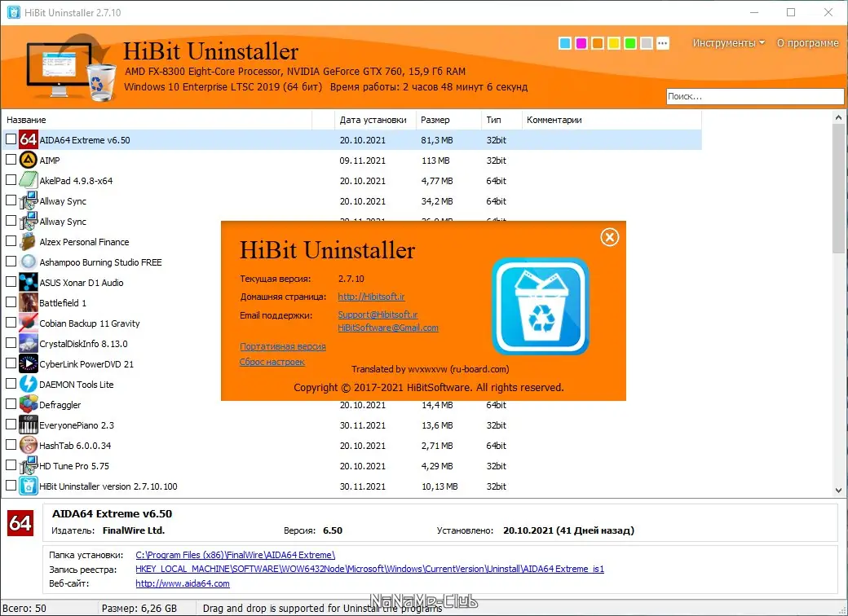Click the AIDA64 icon in the details panel

coord(20,522)
